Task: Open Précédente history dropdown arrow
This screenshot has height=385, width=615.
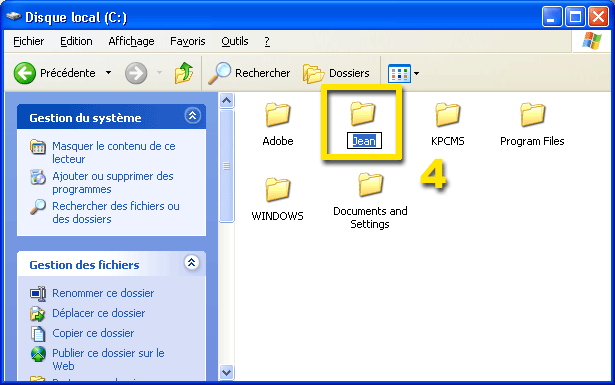Action: tap(109, 73)
